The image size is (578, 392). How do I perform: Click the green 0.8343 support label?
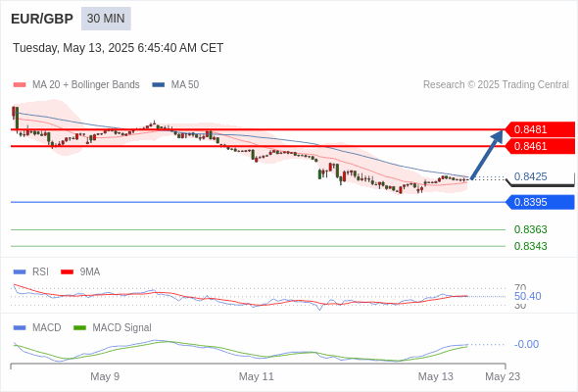pos(530,246)
